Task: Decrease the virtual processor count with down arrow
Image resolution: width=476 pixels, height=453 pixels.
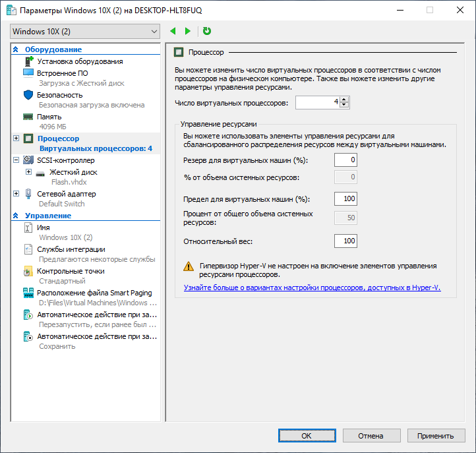Action: click(344, 105)
